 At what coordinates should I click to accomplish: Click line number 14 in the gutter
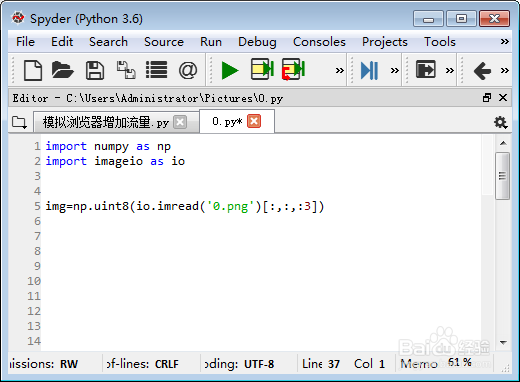click(34, 341)
